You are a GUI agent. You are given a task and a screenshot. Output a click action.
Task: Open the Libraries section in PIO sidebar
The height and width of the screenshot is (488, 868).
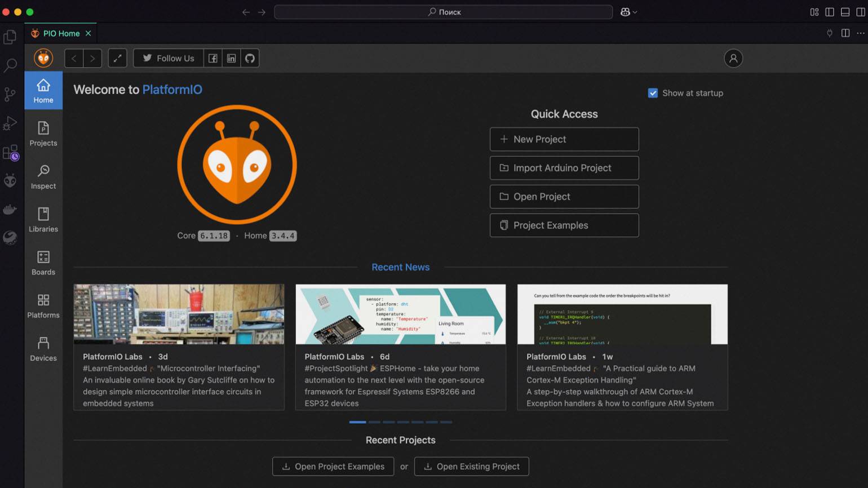click(43, 220)
